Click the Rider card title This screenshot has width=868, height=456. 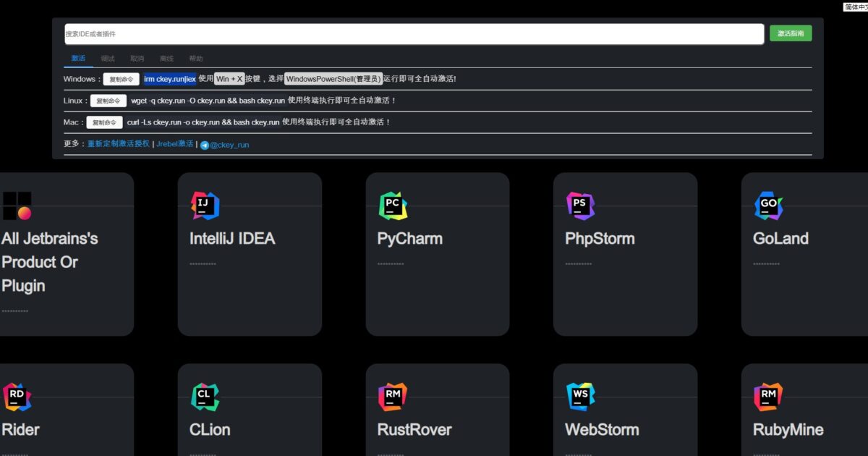click(21, 430)
